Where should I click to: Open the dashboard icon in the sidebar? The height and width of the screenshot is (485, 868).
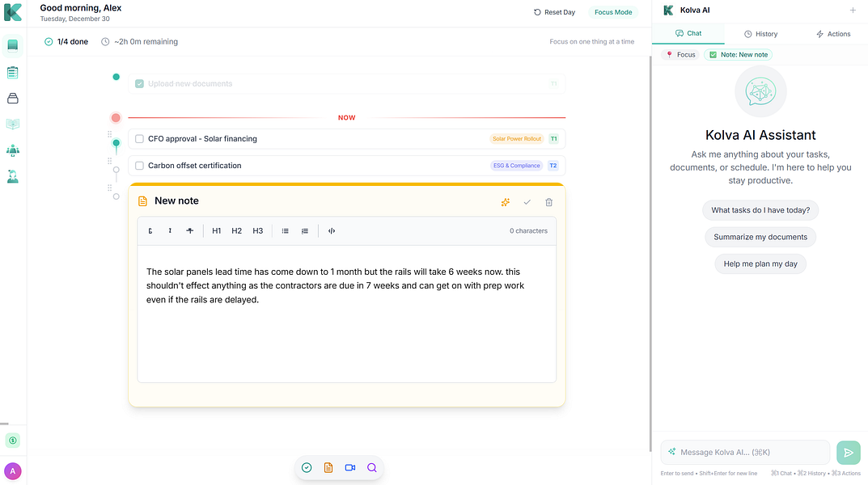tap(13, 45)
